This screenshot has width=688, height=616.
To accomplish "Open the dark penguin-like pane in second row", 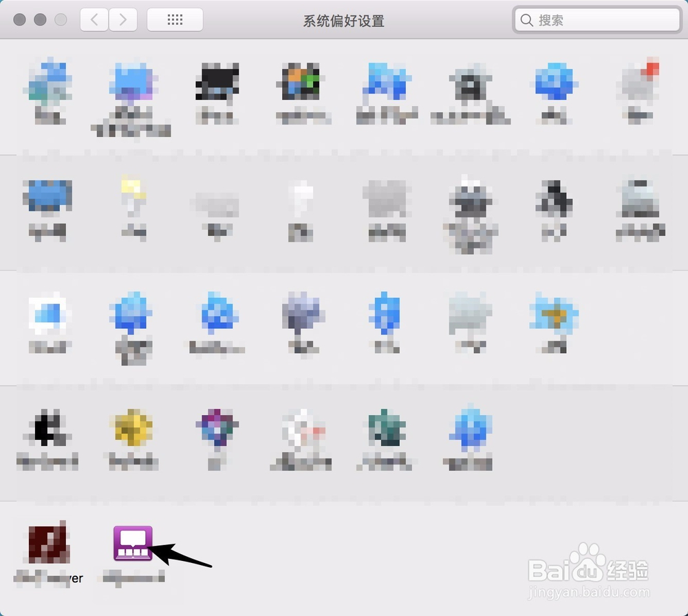I will pyautogui.click(x=555, y=203).
